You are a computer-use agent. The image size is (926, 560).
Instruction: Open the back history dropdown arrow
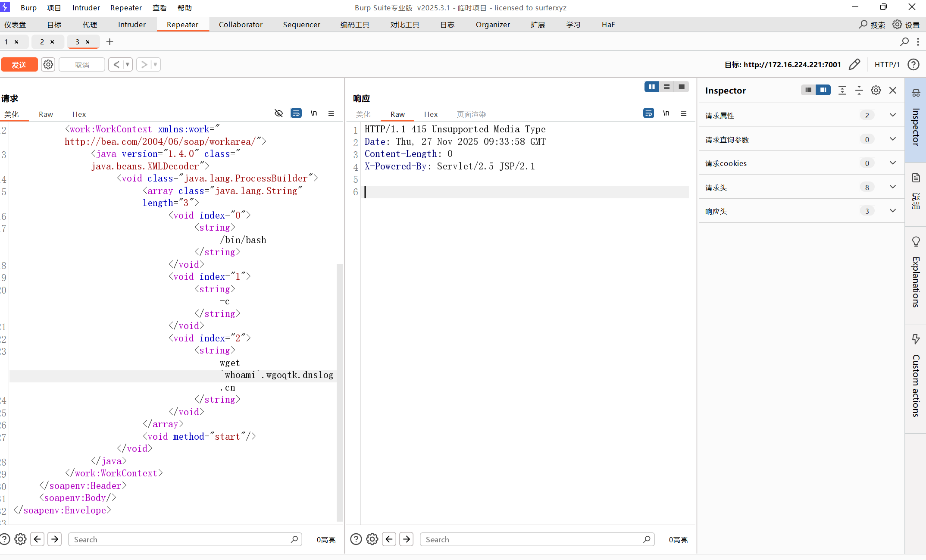(x=128, y=65)
